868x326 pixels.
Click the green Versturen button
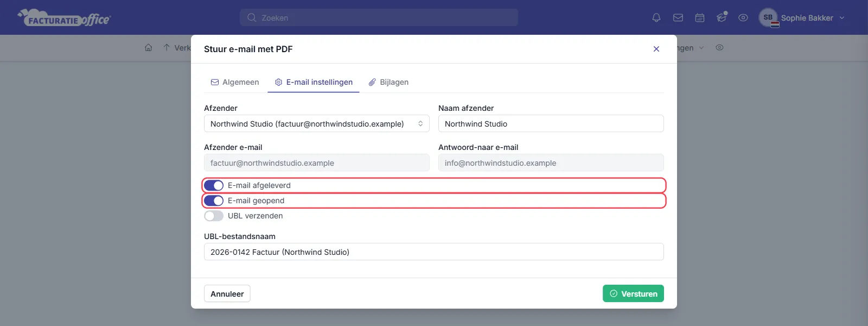point(633,293)
